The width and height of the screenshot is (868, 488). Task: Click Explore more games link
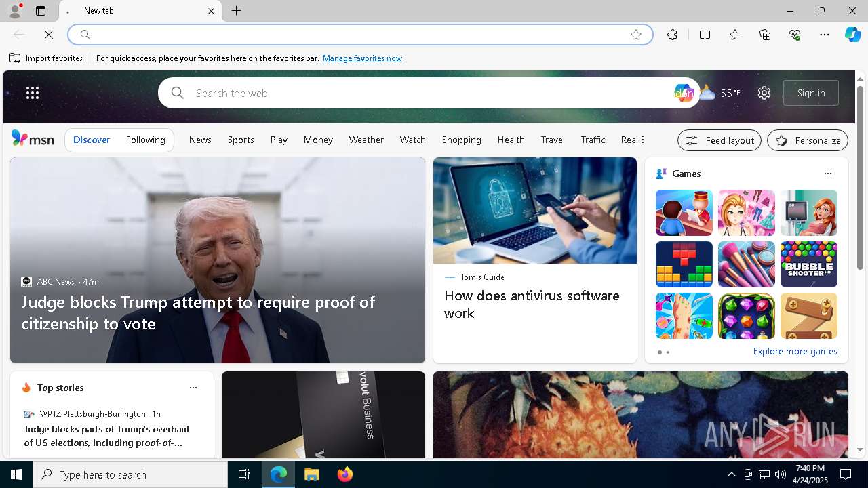click(x=795, y=352)
